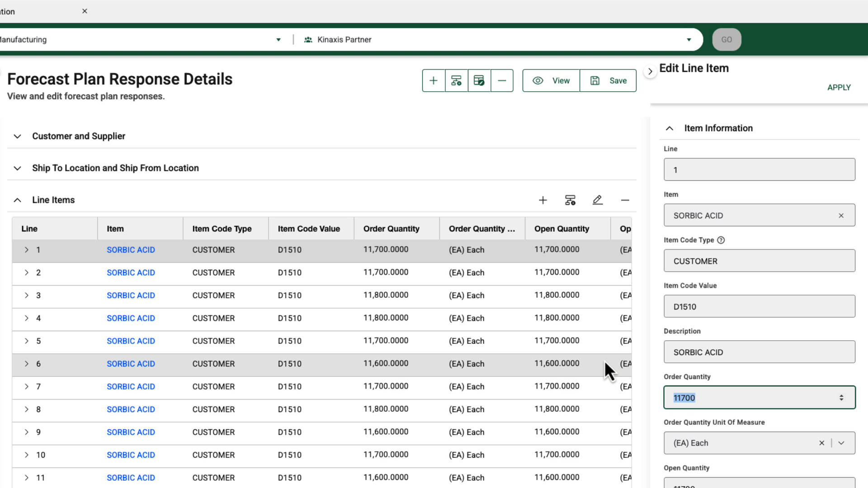
Task: Open the Order Quantity Unit Of Measure dropdown
Action: tap(841, 443)
